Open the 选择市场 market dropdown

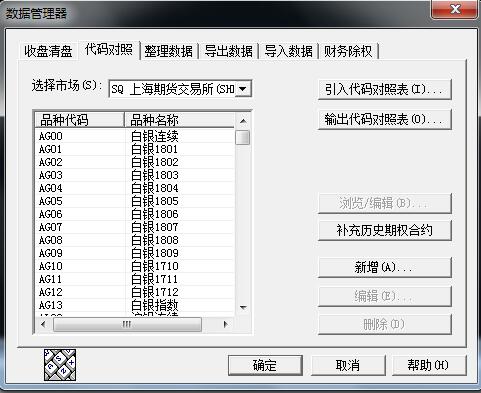coord(243,89)
